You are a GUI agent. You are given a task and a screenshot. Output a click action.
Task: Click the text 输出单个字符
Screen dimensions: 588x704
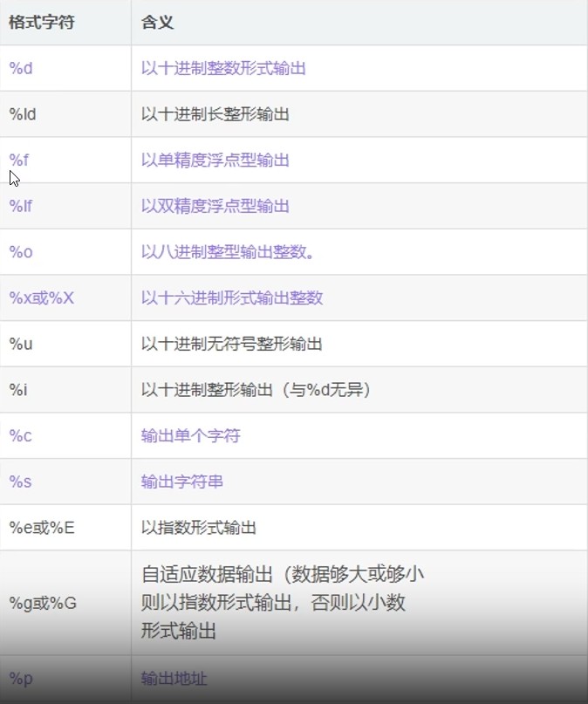click(x=190, y=435)
